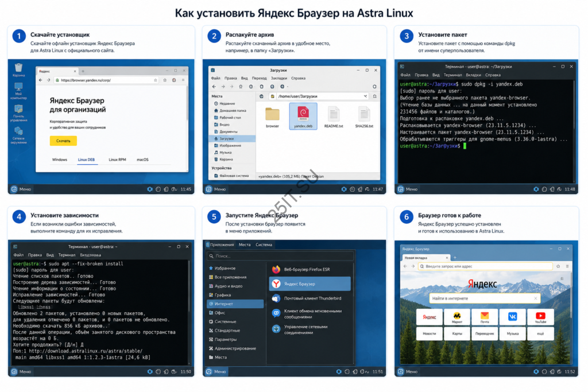Viewport: 588px width, 392px height.
Task: Open the VK tile on the Yandex page
Action: click(512, 317)
